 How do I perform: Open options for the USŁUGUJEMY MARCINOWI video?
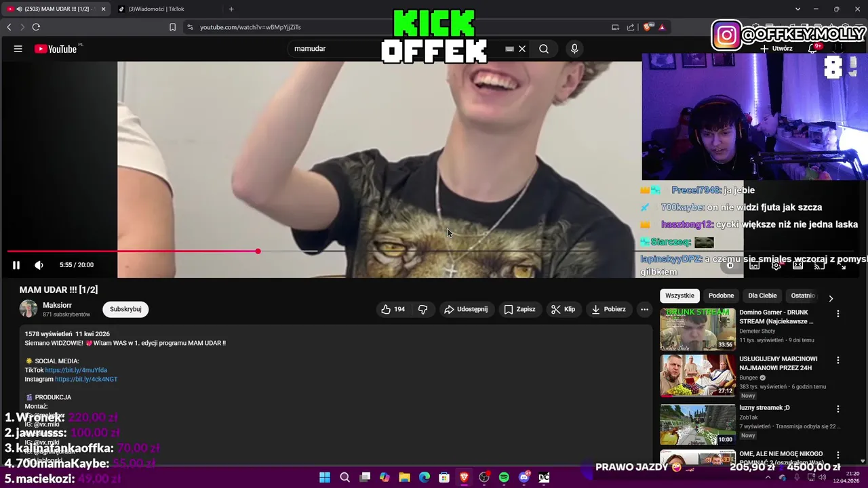coord(838,360)
